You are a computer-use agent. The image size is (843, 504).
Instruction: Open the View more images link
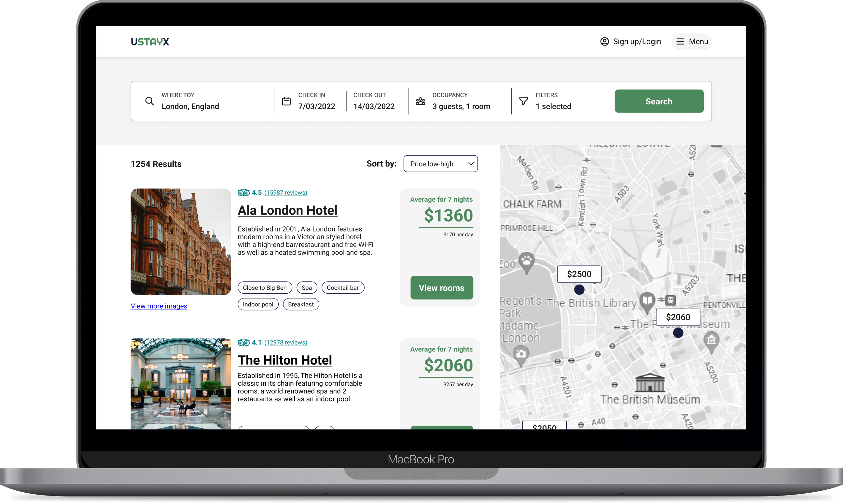159,306
